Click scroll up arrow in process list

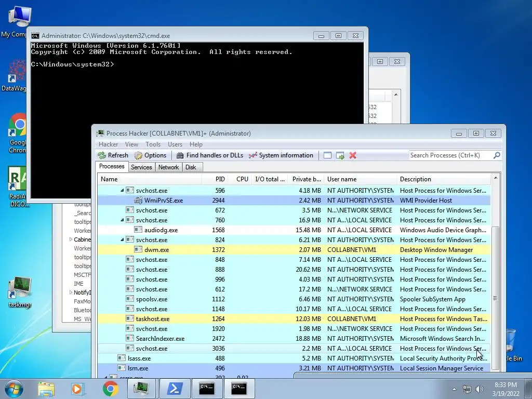[495, 178]
